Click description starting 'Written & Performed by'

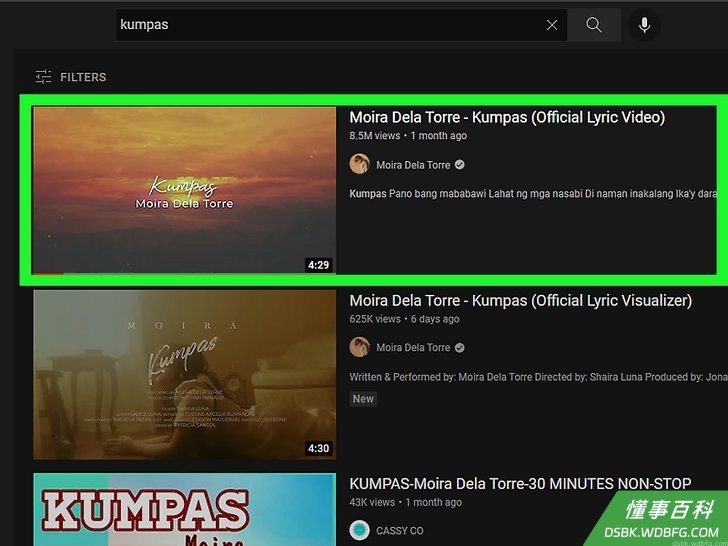(539, 377)
